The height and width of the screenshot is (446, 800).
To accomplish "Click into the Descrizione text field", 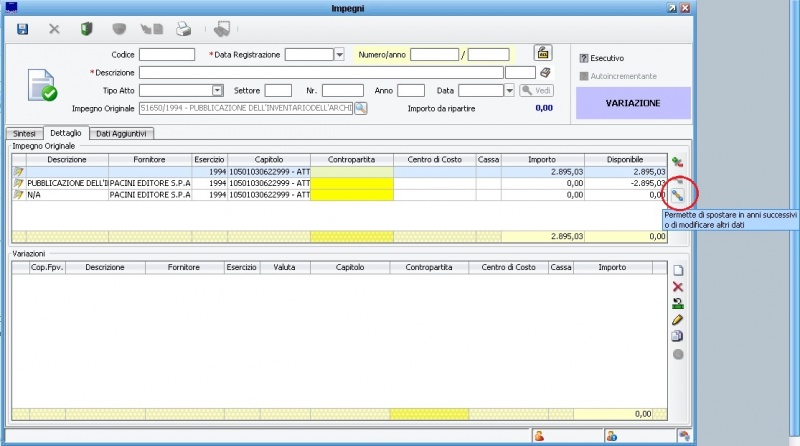I will 320,72.
